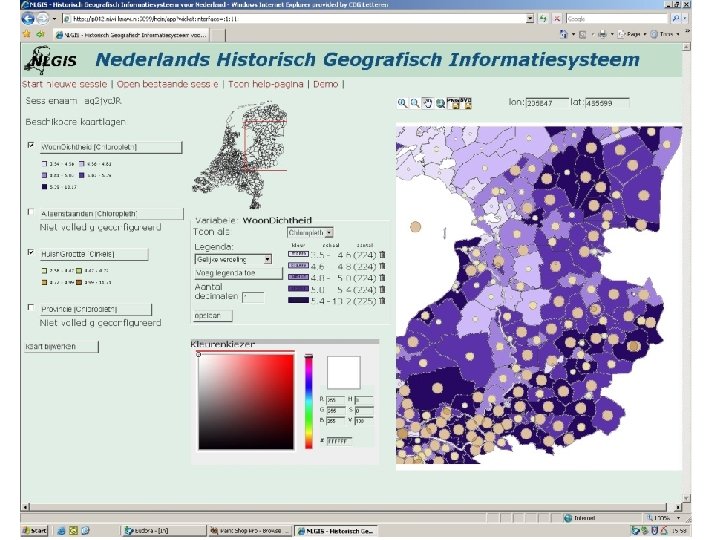The height and width of the screenshot is (540, 720).
Task: Activate the pan hand tool
Action: click(x=427, y=103)
